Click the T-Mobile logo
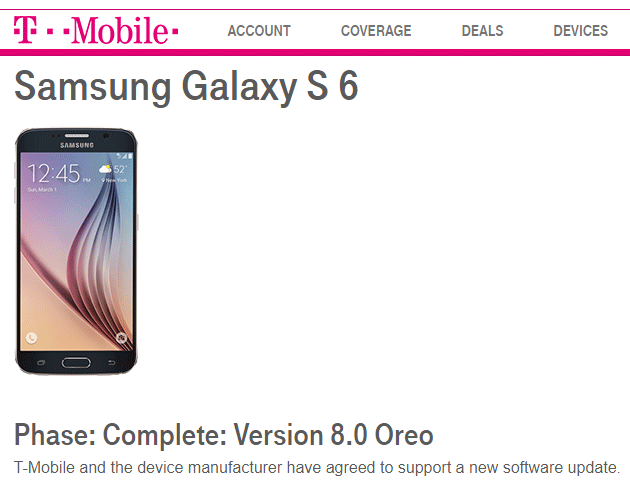 [x=96, y=30]
